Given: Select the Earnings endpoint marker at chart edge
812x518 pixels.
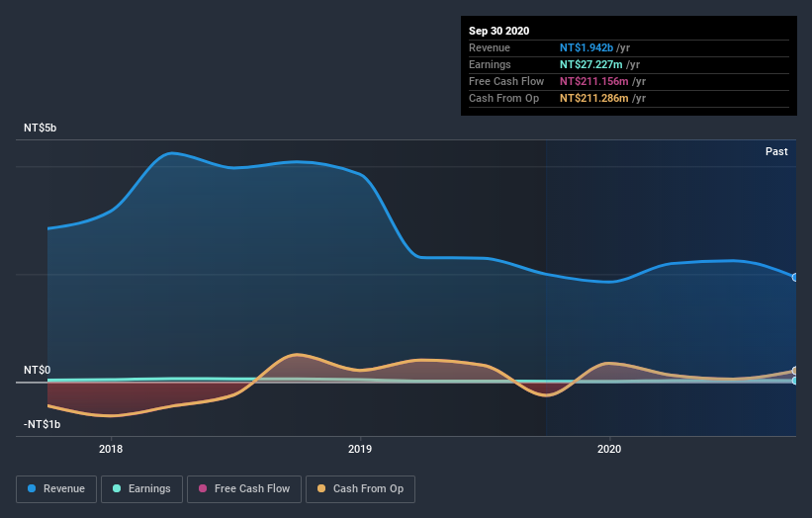Looking at the screenshot, I should click(x=795, y=381).
